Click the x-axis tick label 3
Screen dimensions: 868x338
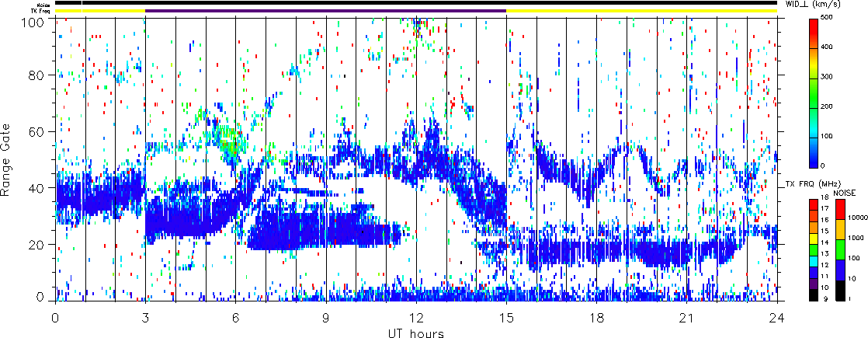[145, 317]
